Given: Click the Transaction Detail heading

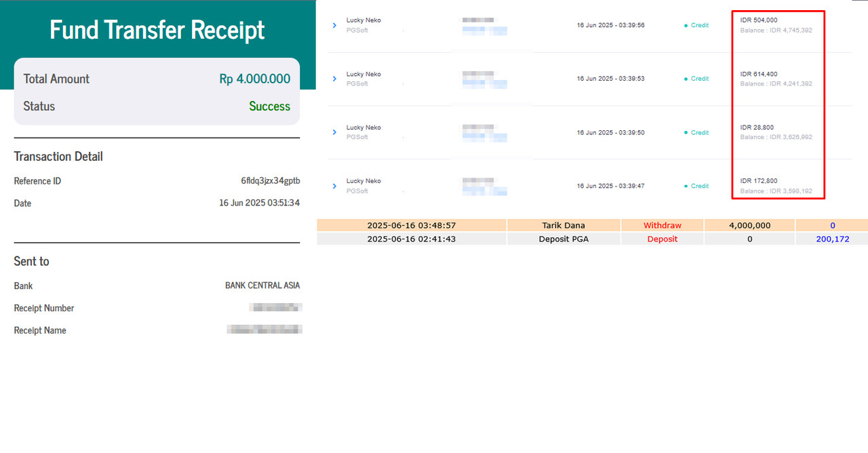Looking at the screenshot, I should pyautogui.click(x=58, y=157).
